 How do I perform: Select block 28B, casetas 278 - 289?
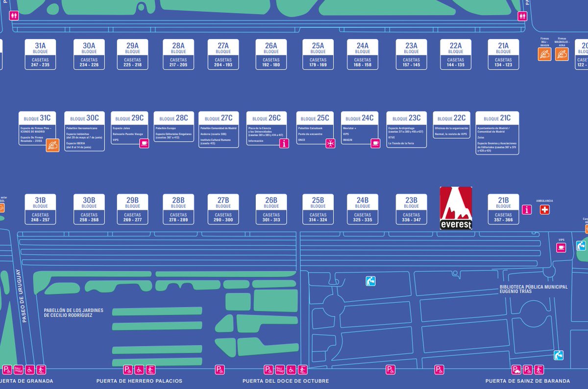pos(178,209)
